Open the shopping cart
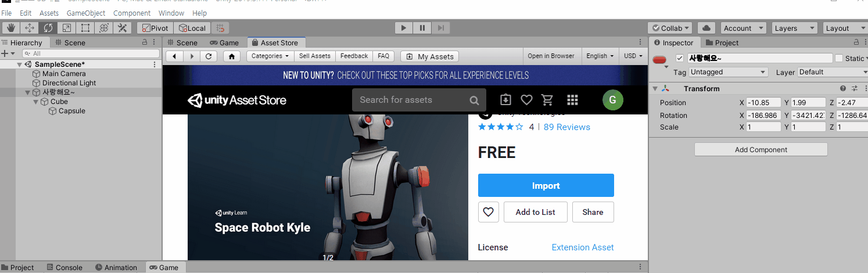The image size is (868, 273). coord(547,100)
